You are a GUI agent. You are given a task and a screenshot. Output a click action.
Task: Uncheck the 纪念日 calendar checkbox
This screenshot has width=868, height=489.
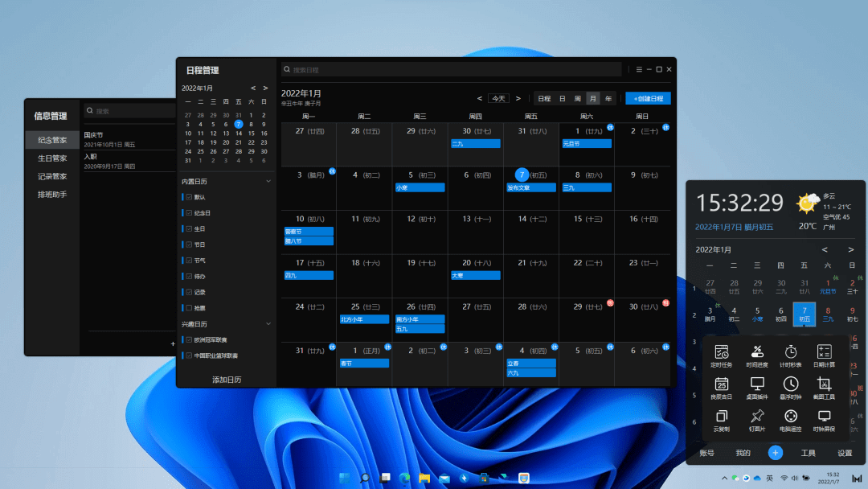click(x=189, y=213)
